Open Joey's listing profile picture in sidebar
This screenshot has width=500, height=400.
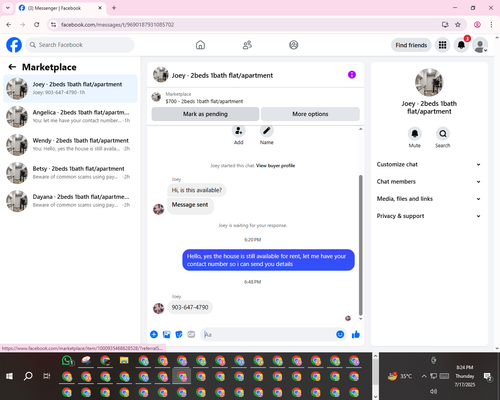[x=429, y=82]
